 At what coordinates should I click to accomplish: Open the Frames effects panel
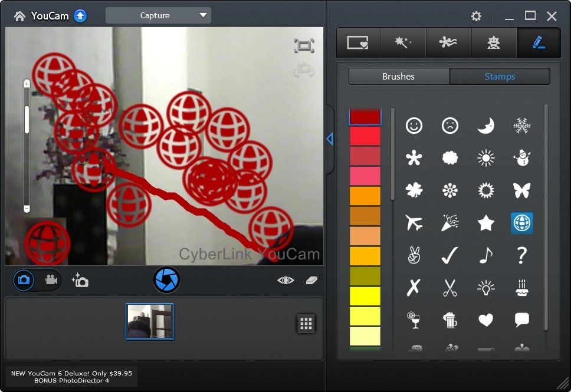[358, 42]
